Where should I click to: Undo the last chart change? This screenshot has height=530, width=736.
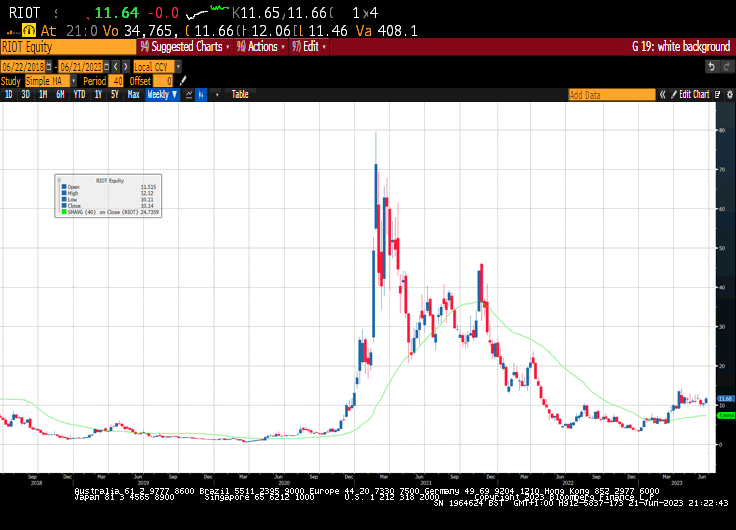coord(712,67)
